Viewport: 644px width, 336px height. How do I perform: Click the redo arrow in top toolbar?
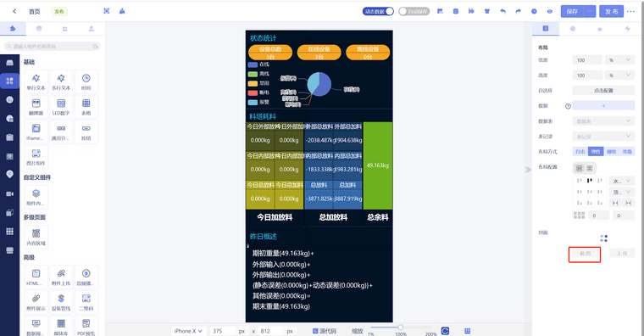click(519, 12)
